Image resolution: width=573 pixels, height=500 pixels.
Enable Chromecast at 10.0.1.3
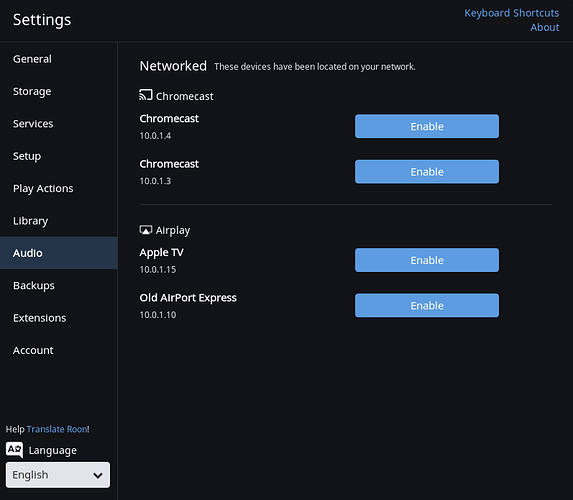click(x=427, y=171)
